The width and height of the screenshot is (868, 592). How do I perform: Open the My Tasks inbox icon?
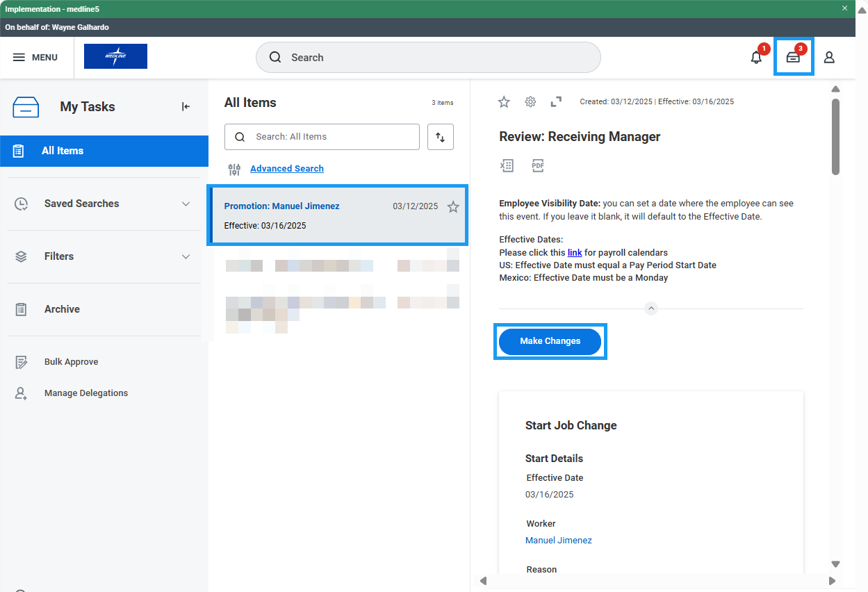click(793, 58)
